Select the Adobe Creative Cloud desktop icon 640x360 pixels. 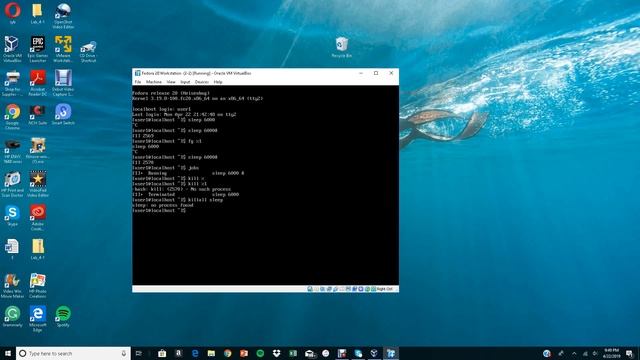38,218
